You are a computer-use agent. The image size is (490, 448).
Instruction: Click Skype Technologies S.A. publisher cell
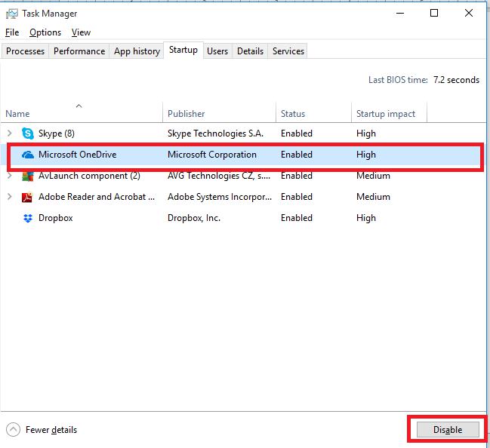[x=216, y=133]
